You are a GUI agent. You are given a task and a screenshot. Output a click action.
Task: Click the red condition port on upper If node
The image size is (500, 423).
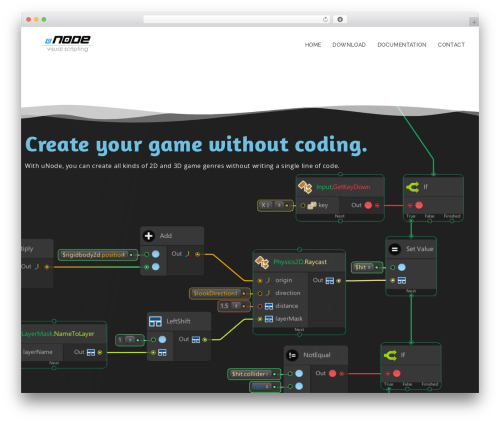pyautogui.click(x=419, y=205)
